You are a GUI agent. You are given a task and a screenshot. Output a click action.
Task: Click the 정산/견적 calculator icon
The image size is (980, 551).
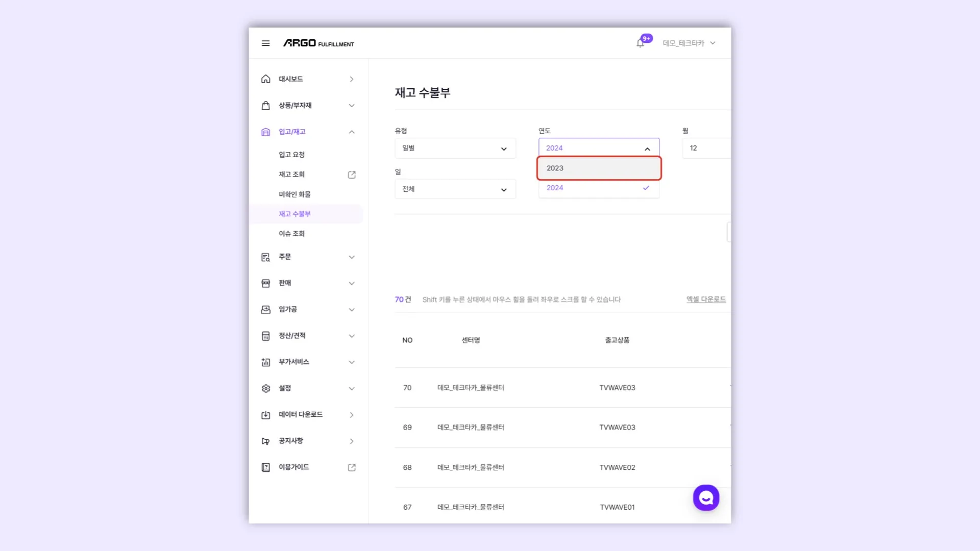[x=265, y=336]
